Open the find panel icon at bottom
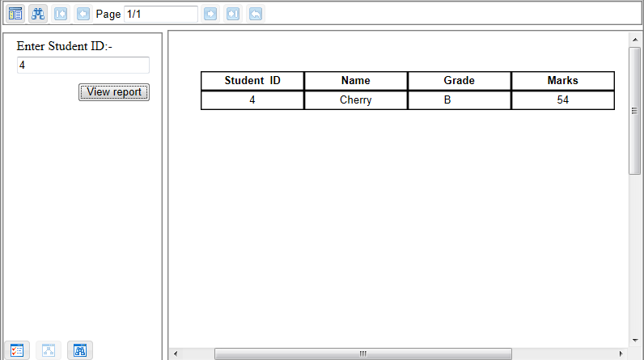 tap(80, 350)
